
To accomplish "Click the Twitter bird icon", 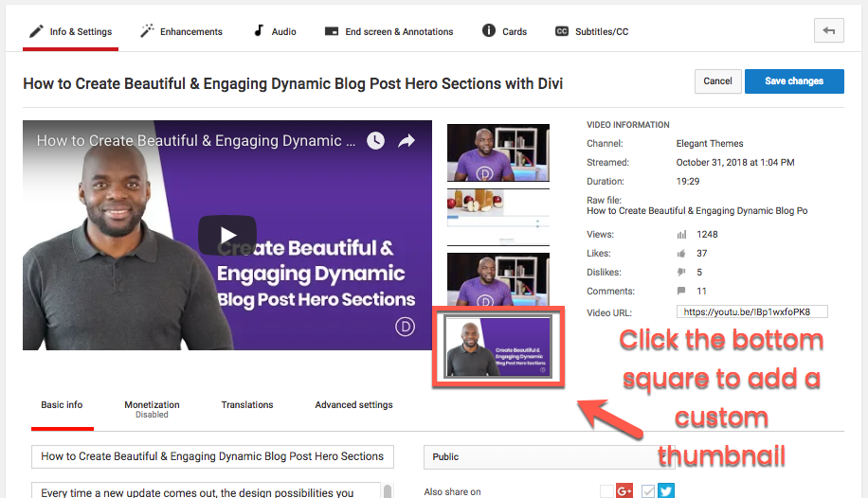I will [666, 490].
